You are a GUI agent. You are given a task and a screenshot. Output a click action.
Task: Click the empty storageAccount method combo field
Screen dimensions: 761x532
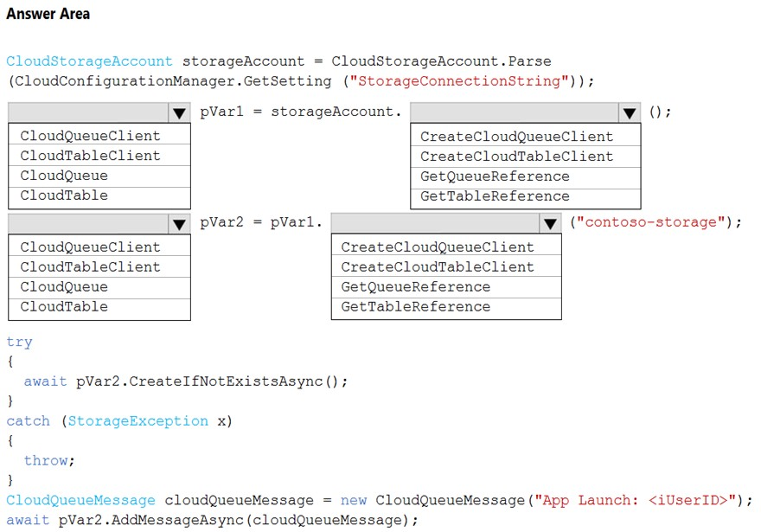coord(515,112)
